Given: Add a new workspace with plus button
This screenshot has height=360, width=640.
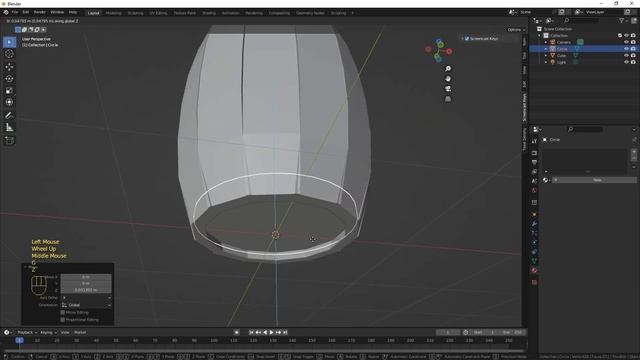Looking at the screenshot, I should click(x=352, y=13).
